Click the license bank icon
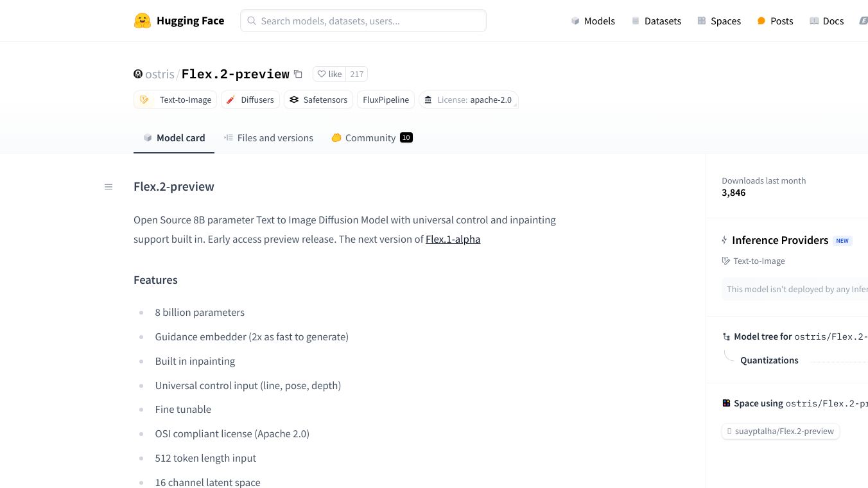Image resolution: width=868 pixels, height=488 pixels. 428,100
